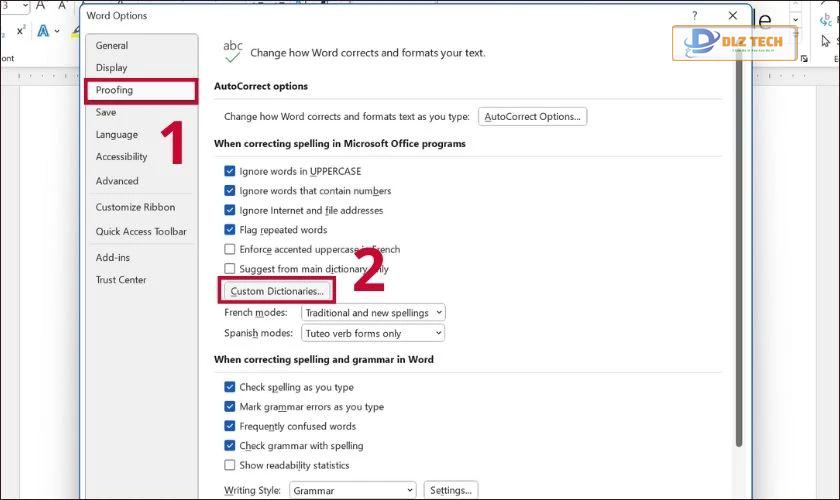Open the Writing Style Grammar dropdown

click(x=352, y=490)
